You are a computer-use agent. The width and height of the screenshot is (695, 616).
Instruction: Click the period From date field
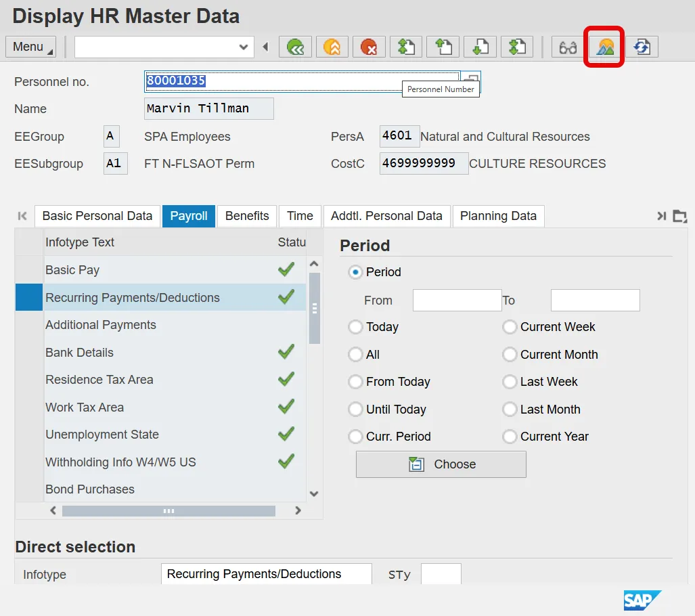click(457, 300)
